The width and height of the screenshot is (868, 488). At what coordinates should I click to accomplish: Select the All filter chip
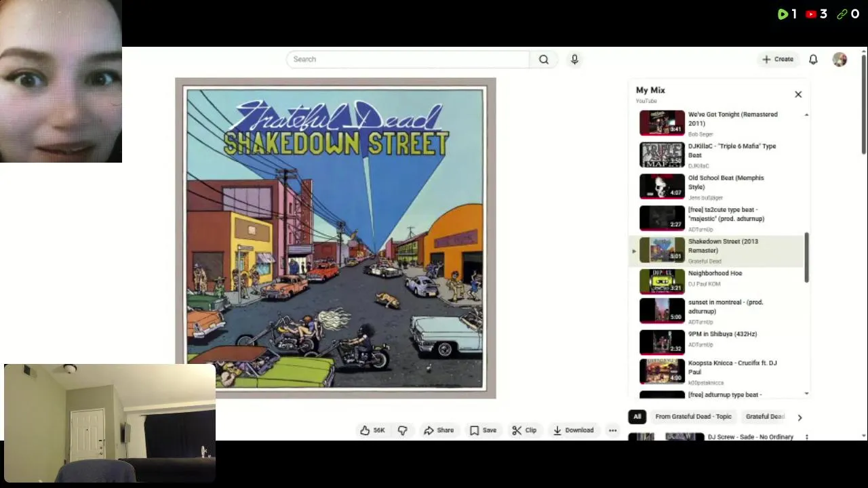pos(637,417)
